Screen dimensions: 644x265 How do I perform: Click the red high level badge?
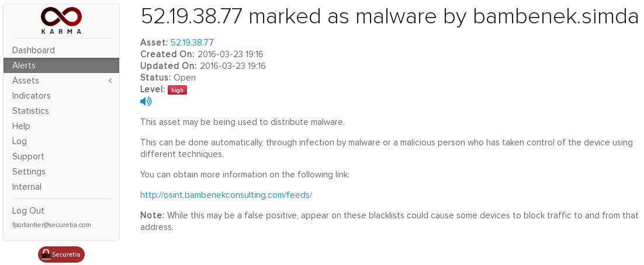pyautogui.click(x=178, y=90)
